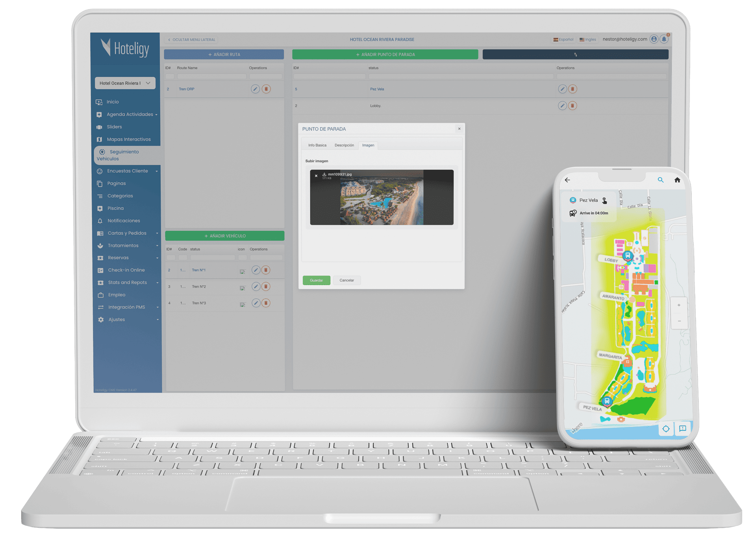
Task: Click the dark sort-order button
Action: pyautogui.click(x=576, y=54)
